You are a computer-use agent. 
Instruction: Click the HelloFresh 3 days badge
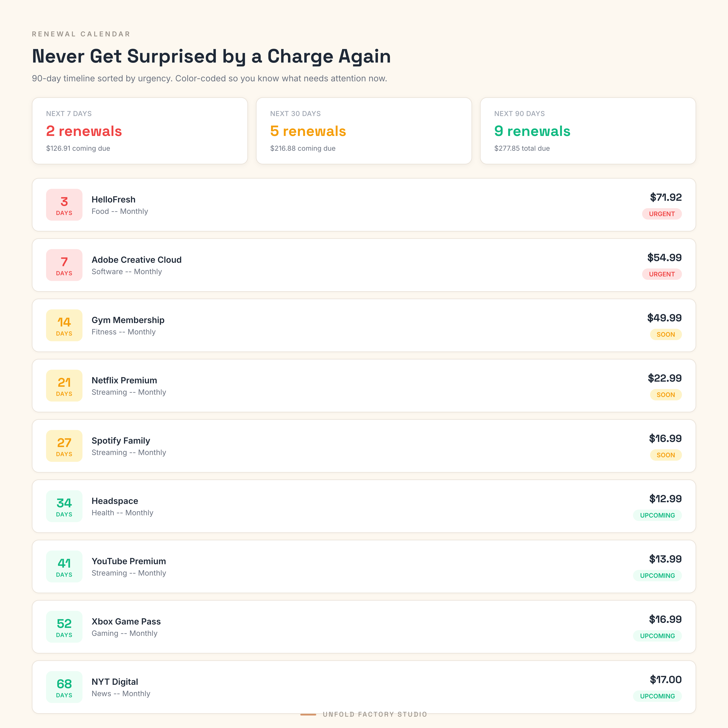64,205
